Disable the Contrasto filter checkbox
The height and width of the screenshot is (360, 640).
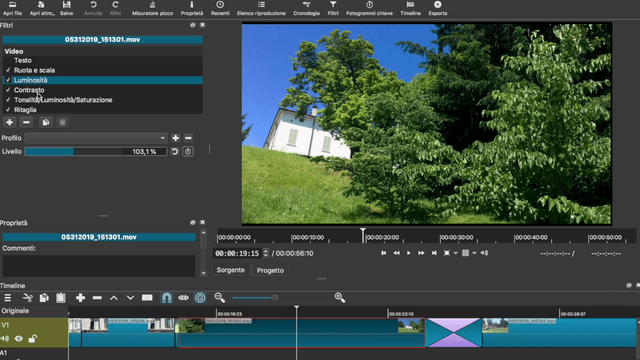pyautogui.click(x=8, y=90)
